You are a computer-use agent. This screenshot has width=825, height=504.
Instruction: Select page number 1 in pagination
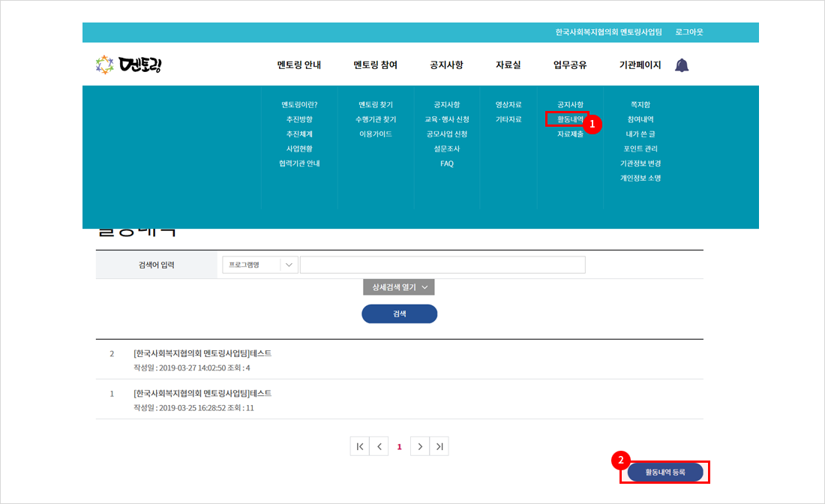click(399, 446)
